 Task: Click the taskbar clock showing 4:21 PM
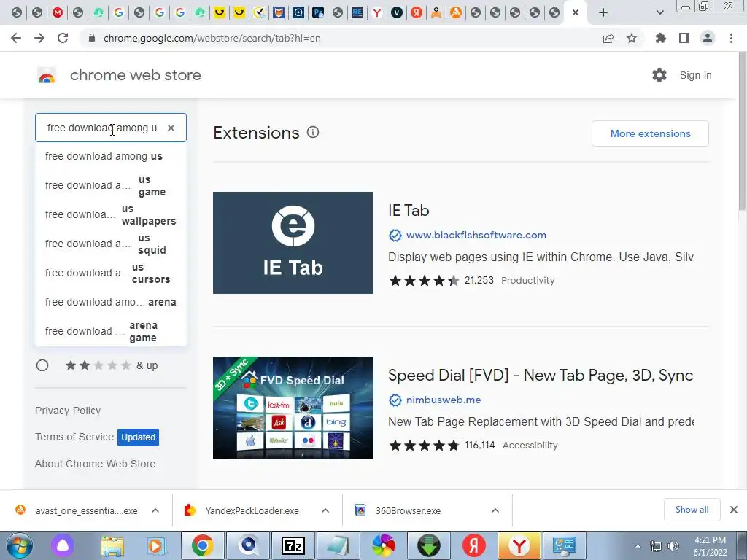(x=710, y=546)
